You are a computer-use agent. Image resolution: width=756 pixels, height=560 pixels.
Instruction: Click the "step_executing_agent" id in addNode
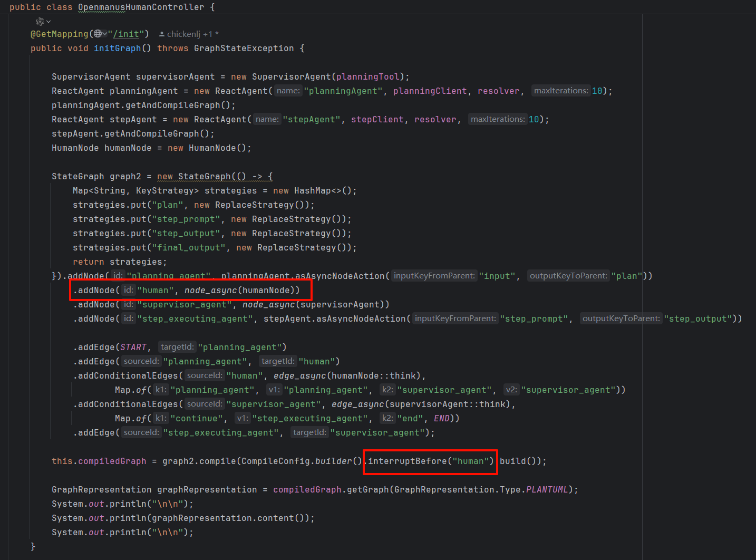[195, 318]
